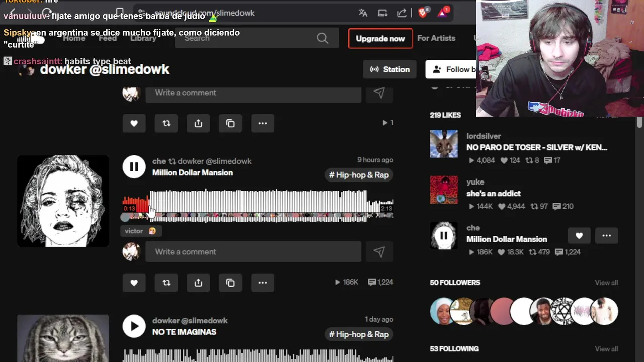The image size is (644, 362).
Task: Click upper Write a comment field
Action: [253, 93]
